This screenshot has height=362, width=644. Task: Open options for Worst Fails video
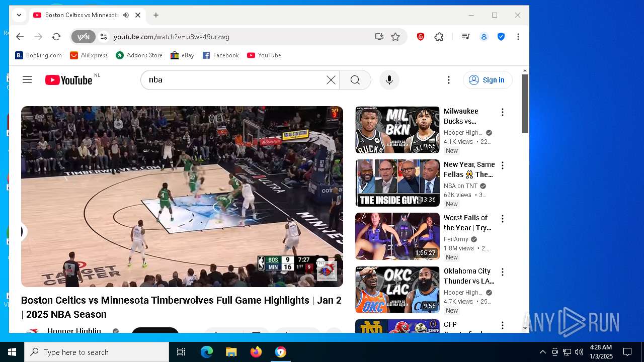[502, 219]
